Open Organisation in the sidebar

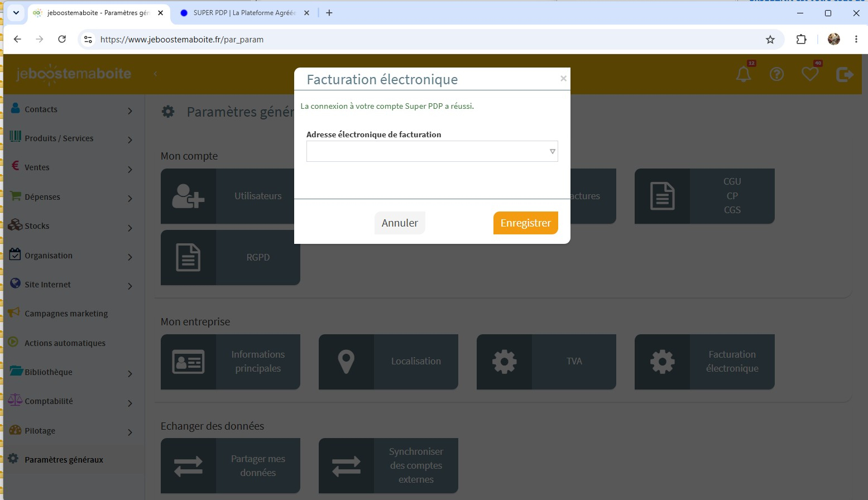point(49,256)
